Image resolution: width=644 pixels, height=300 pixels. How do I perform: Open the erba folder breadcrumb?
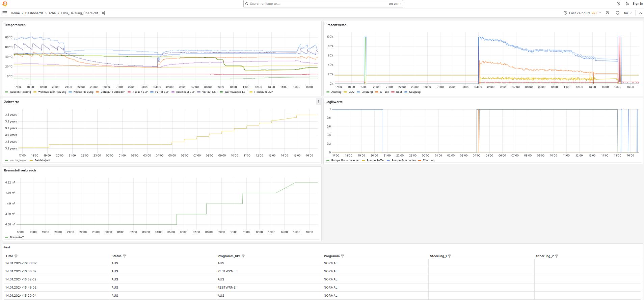click(52, 13)
